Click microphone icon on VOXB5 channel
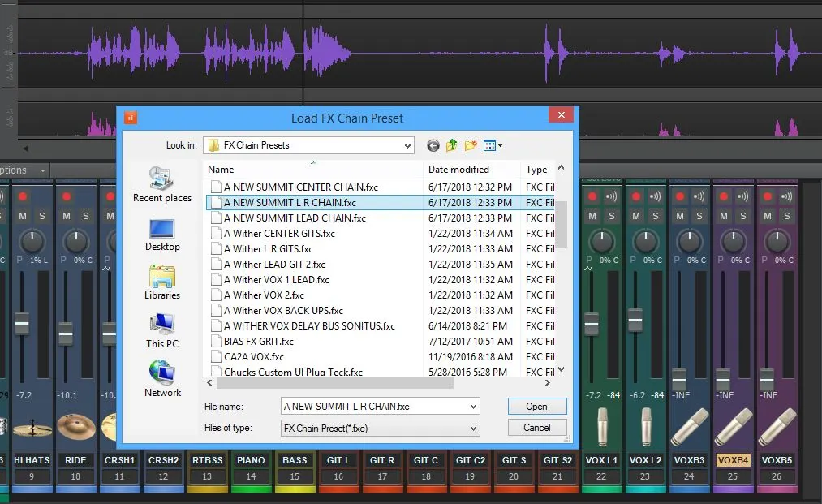The height and width of the screenshot is (504, 822). click(x=777, y=427)
